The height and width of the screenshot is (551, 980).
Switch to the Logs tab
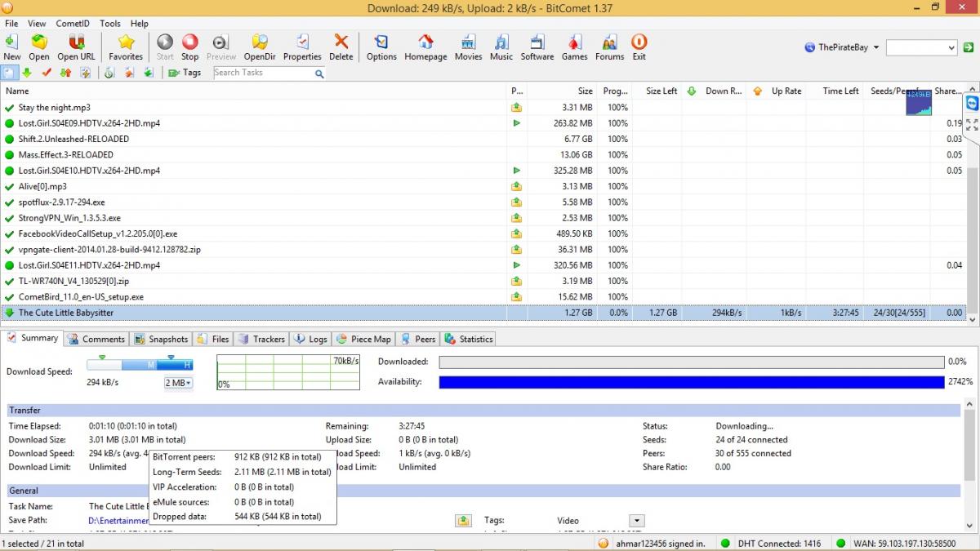click(x=310, y=339)
